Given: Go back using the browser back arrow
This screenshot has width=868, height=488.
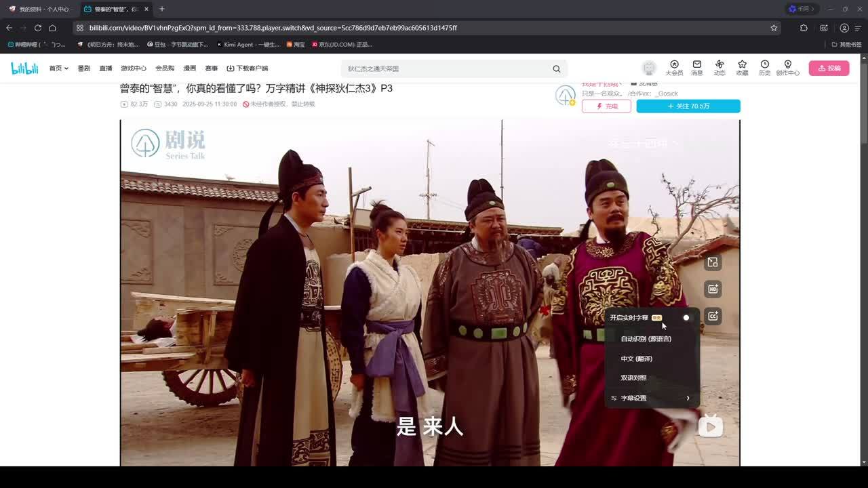Looking at the screenshot, I should pyautogui.click(x=9, y=28).
